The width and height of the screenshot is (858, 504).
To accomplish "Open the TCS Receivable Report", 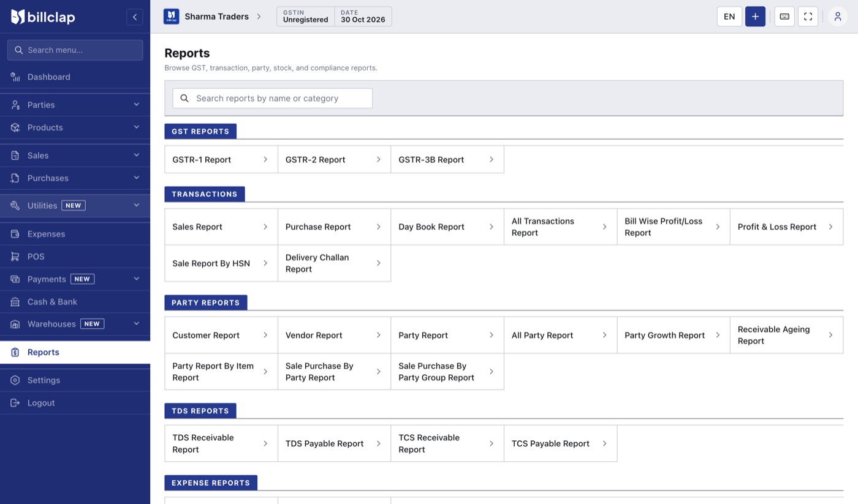I will point(447,443).
